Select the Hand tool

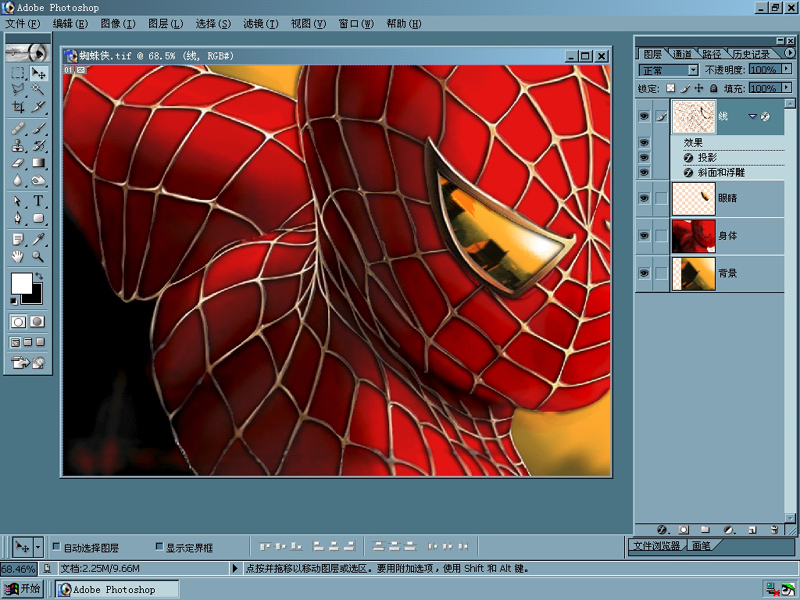pyautogui.click(x=18, y=256)
